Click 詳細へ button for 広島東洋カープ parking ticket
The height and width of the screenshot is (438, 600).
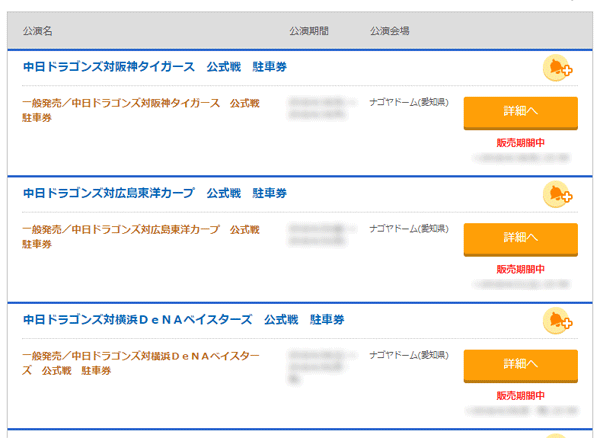520,239
